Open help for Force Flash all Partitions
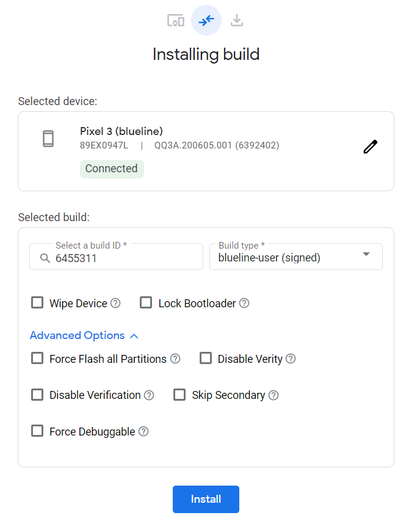 175,359
